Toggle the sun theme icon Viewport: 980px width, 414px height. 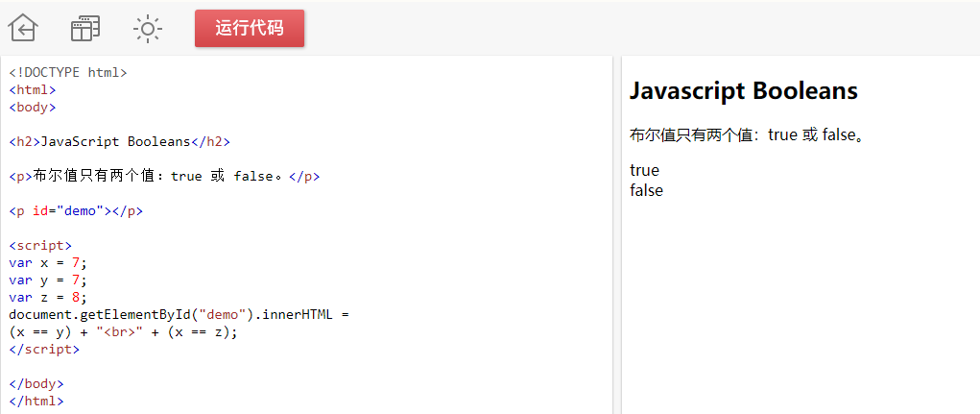(x=148, y=29)
